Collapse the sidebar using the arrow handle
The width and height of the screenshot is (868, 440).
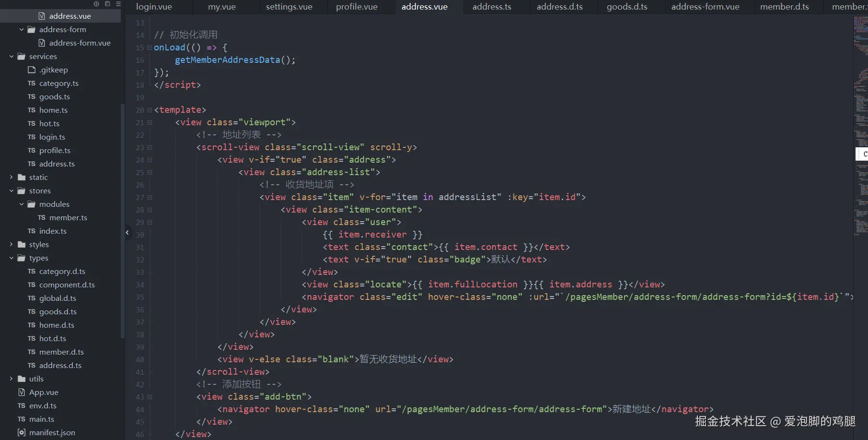click(127, 233)
